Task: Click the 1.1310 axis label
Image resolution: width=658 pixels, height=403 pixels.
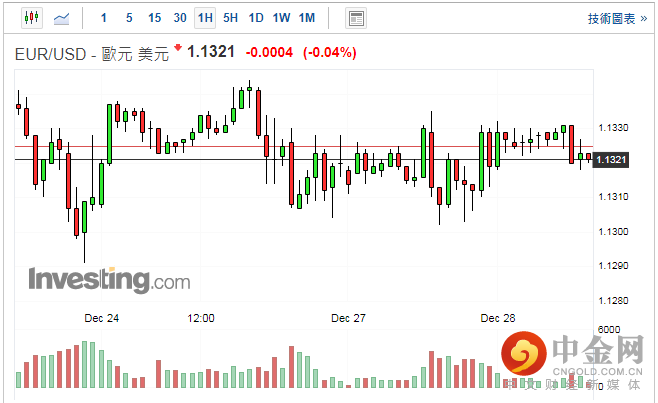Action: click(x=613, y=196)
